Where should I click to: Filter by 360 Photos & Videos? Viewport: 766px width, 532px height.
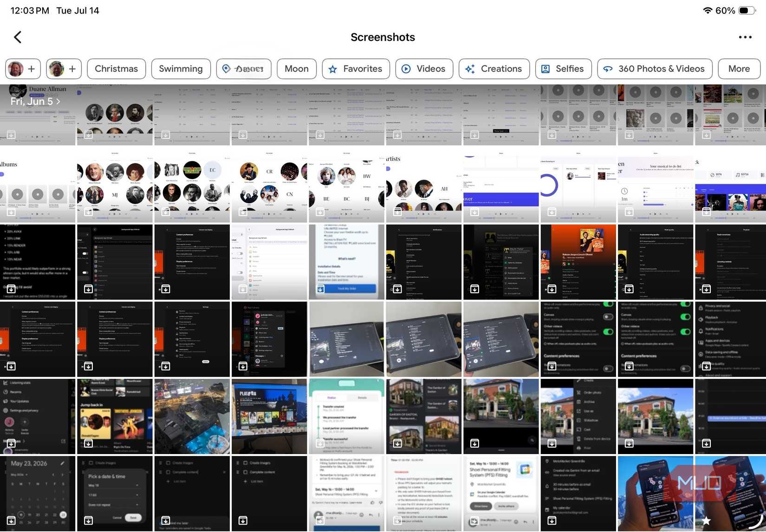(655, 69)
